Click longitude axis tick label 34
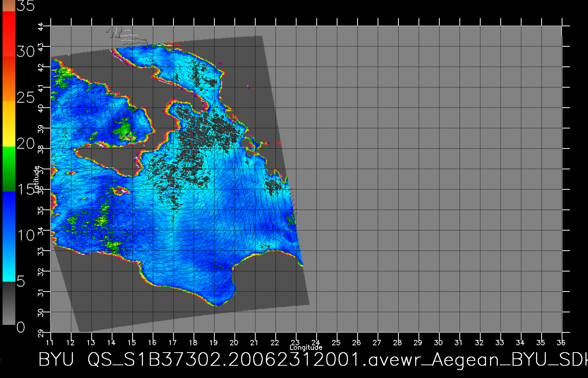The image size is (588, 378). point(520,342)
